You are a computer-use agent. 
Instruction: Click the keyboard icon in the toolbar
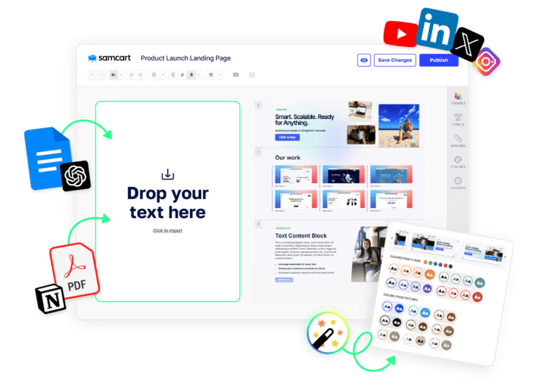tap(235, 75)
